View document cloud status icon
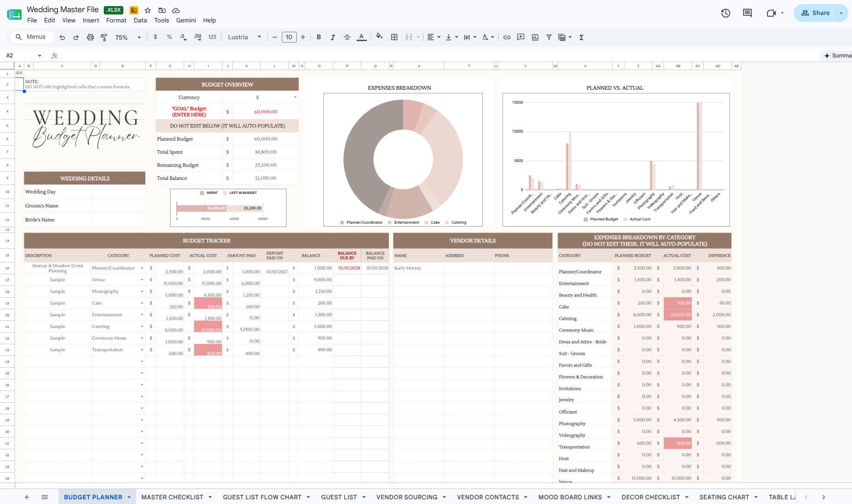852x504 pixels. (x=176, y=10)
